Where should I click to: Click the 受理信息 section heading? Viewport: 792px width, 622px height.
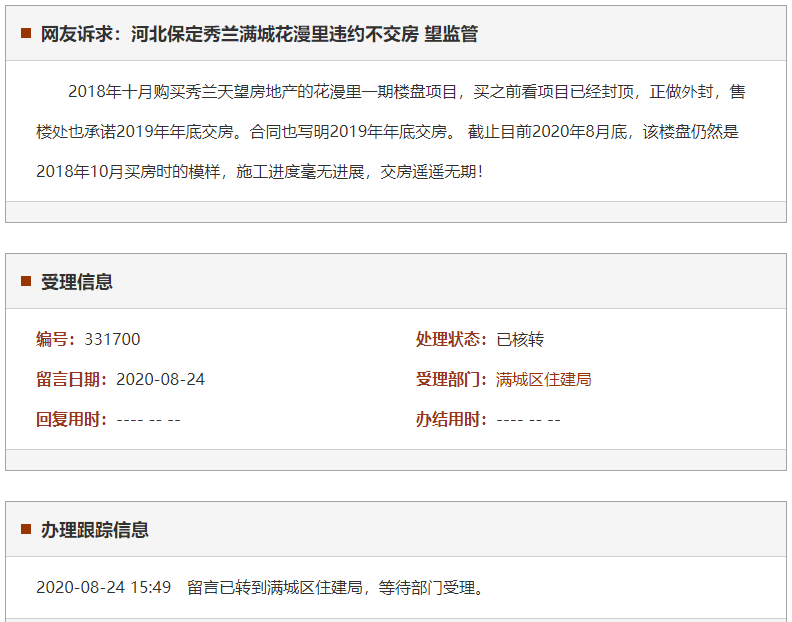pyautogui.click(x=77, y=282)
